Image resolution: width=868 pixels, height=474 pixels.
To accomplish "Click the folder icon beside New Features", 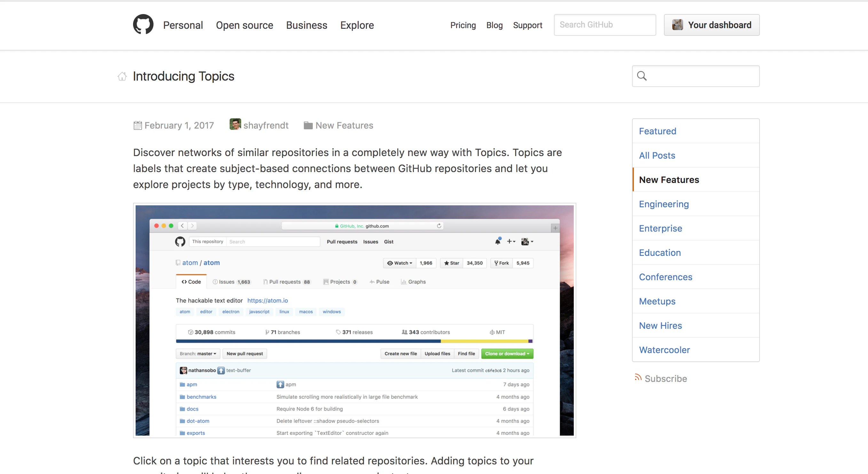I will pyautogui.click(x=308, y=125).
